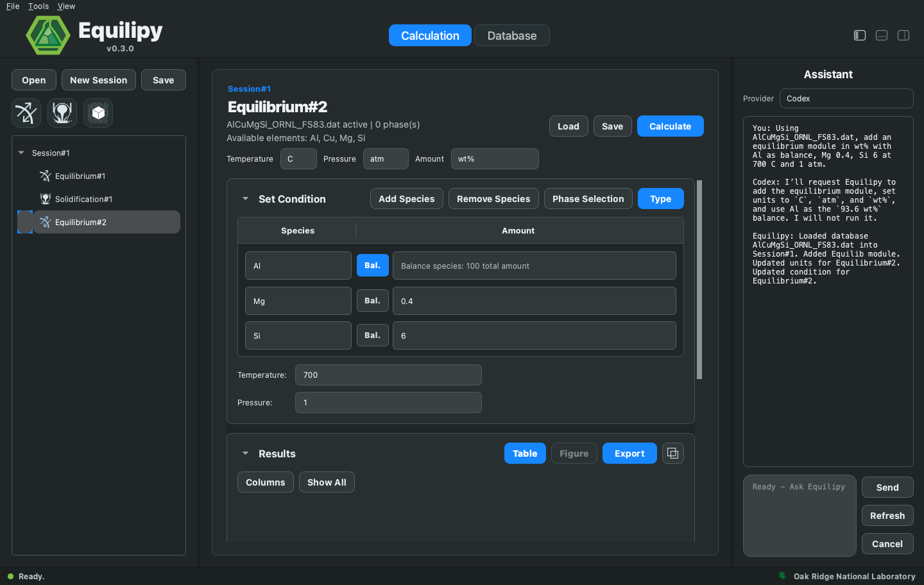Switch results view to Table
Viewport: 924px width, 585px height.
[525, 454]
